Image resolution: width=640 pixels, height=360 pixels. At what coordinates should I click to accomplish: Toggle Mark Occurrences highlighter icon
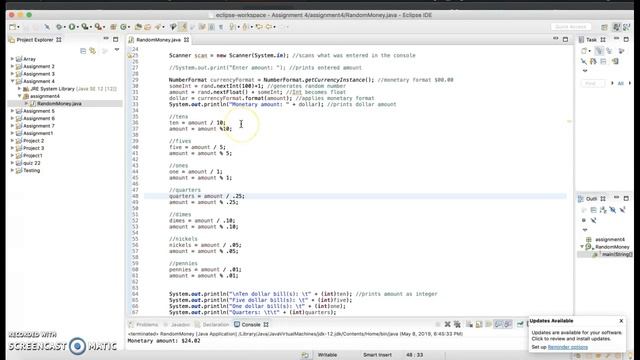[x=183, y=27]
